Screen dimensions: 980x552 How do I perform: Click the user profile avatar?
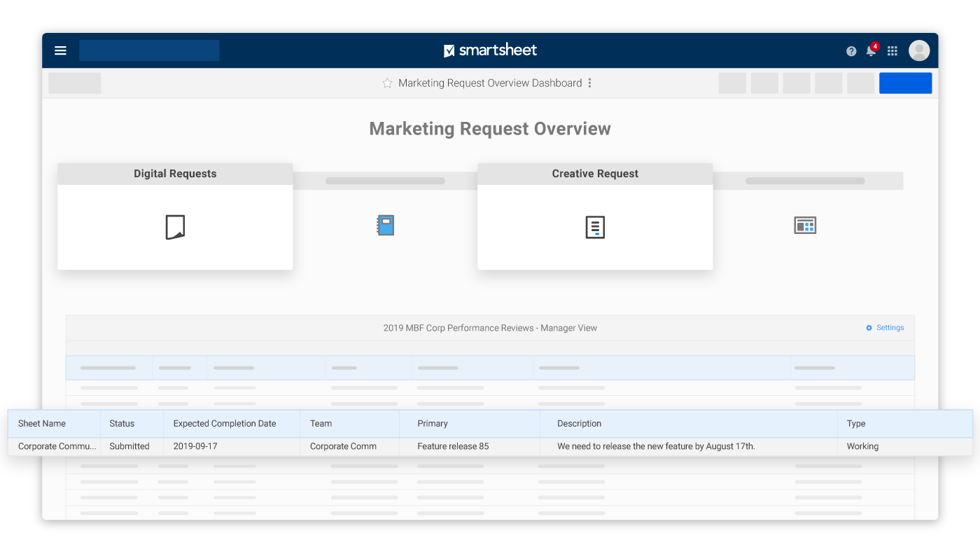click(x=919, y=50)
